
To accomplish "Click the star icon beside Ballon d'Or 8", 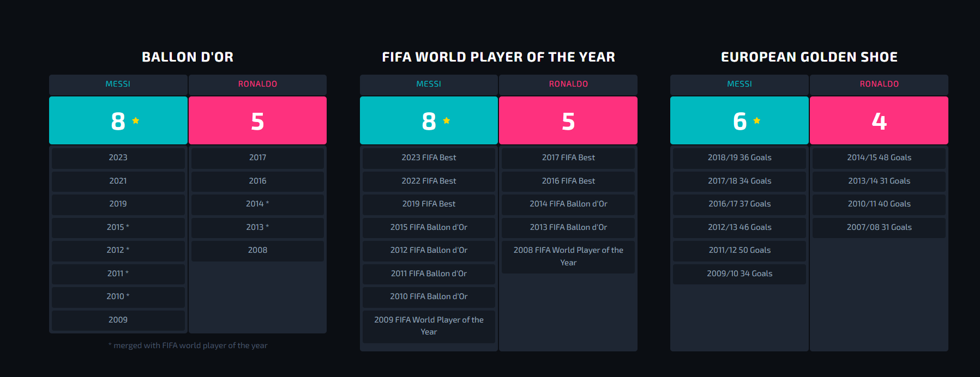I will [136, 120].
